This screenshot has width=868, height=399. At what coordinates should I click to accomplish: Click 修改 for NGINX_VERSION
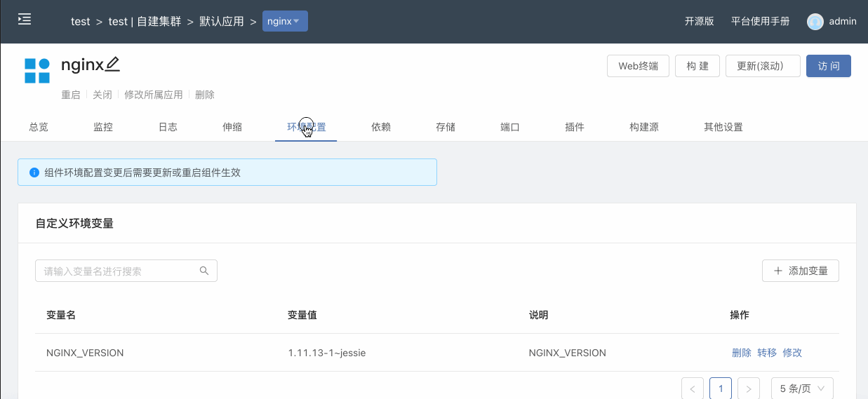(792, 353)
